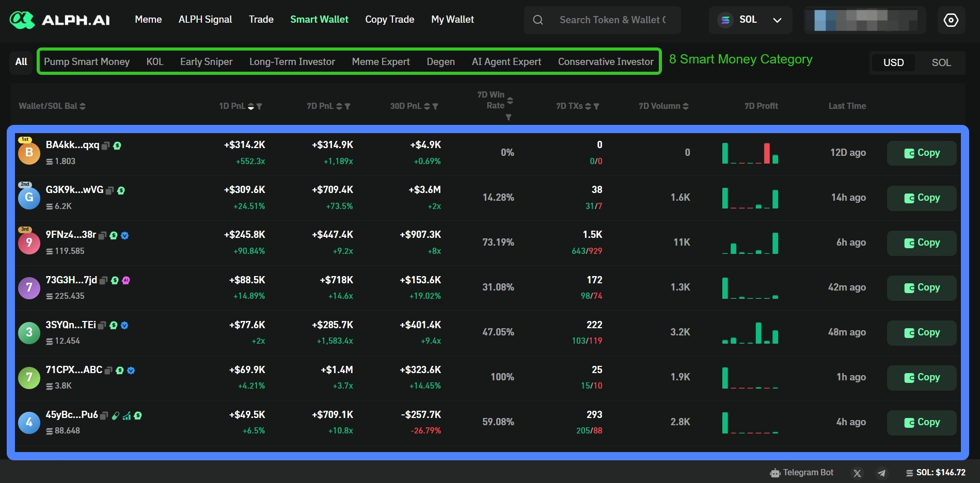Open the X (Twitter) icon in footer

coord(857,473)
